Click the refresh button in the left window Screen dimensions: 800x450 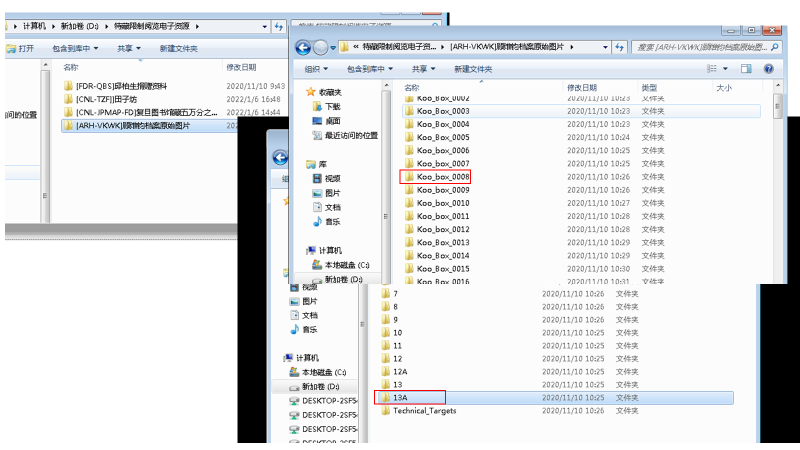(x=279, y=27)
